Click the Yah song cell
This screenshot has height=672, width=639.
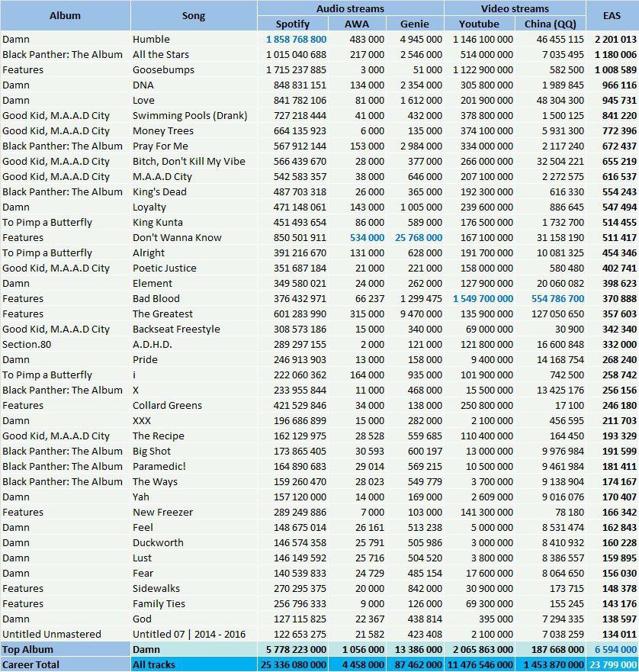coord(194,497)
